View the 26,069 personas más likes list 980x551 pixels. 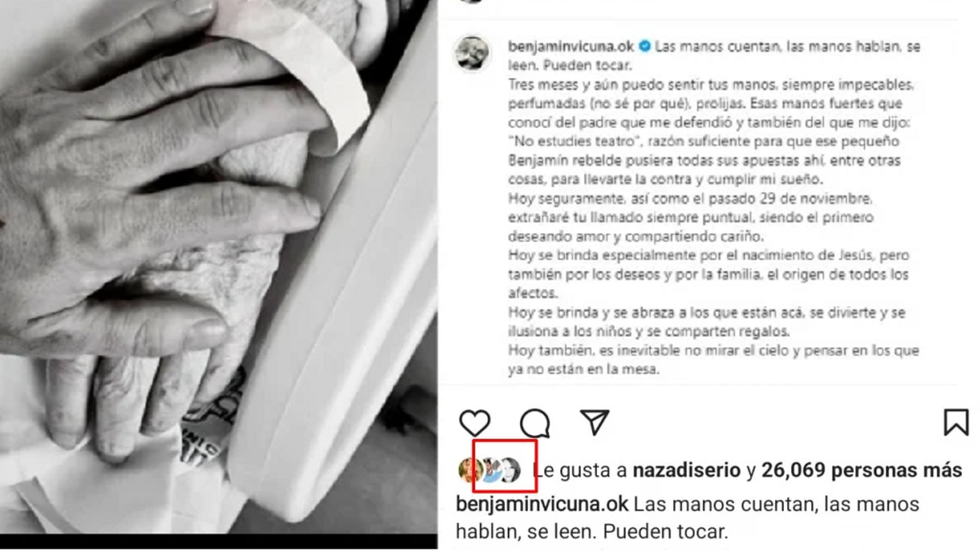[862, 471]
